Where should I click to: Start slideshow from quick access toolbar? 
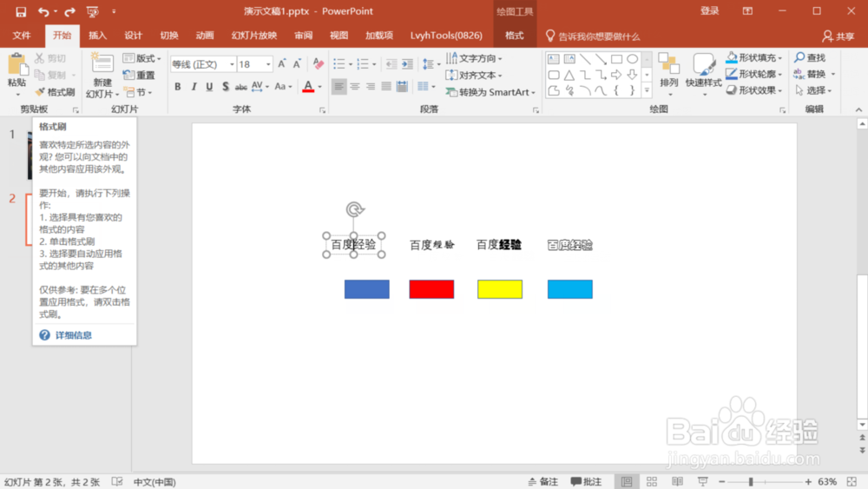coord(93,11)
